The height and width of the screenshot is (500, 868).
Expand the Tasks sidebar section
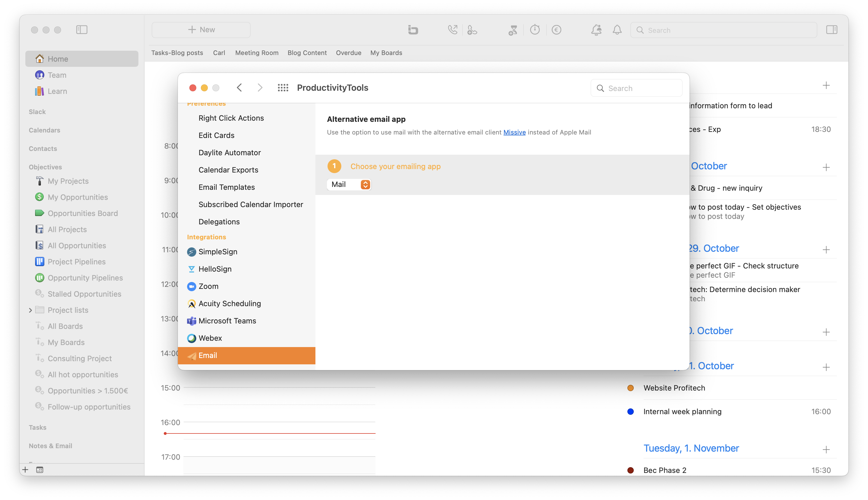coord(37,427)
